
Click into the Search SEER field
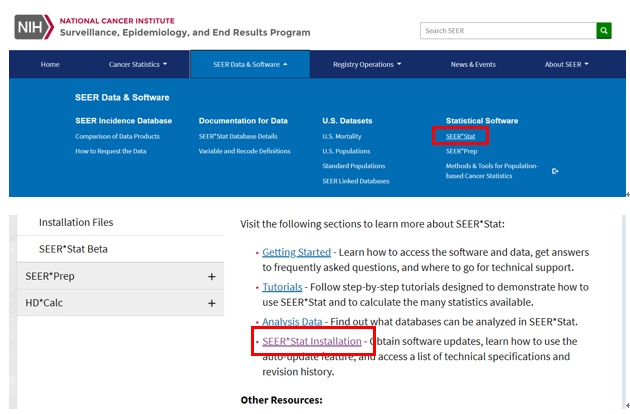click(x=508, y=31)
